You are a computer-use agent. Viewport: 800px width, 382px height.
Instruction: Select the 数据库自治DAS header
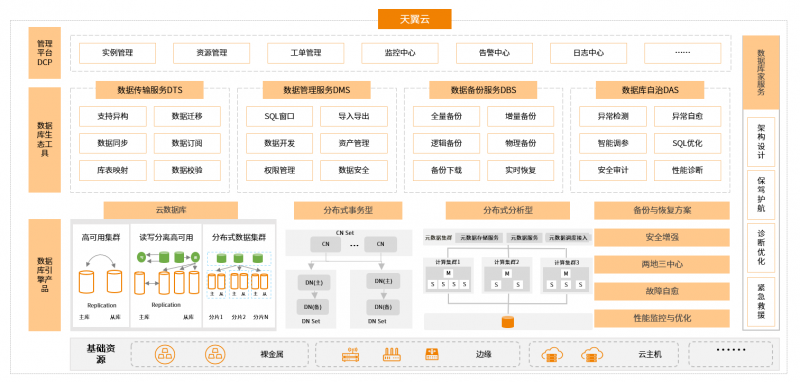click(650, 90)
